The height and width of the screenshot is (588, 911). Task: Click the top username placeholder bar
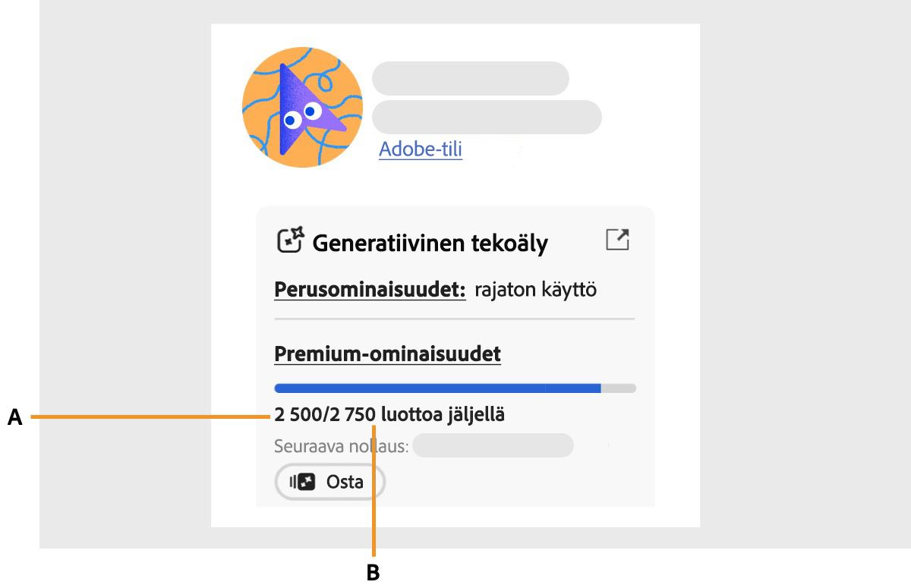click(470, 77)
